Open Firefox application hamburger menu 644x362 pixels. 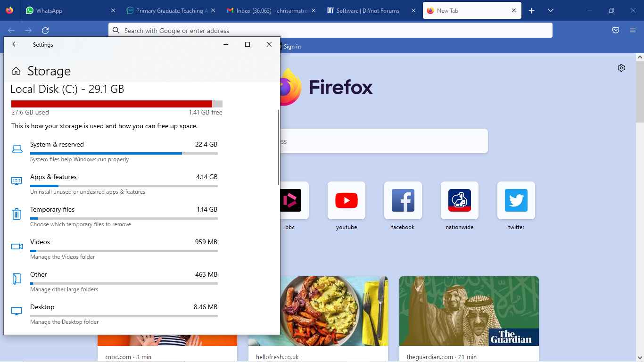(633, 31)
